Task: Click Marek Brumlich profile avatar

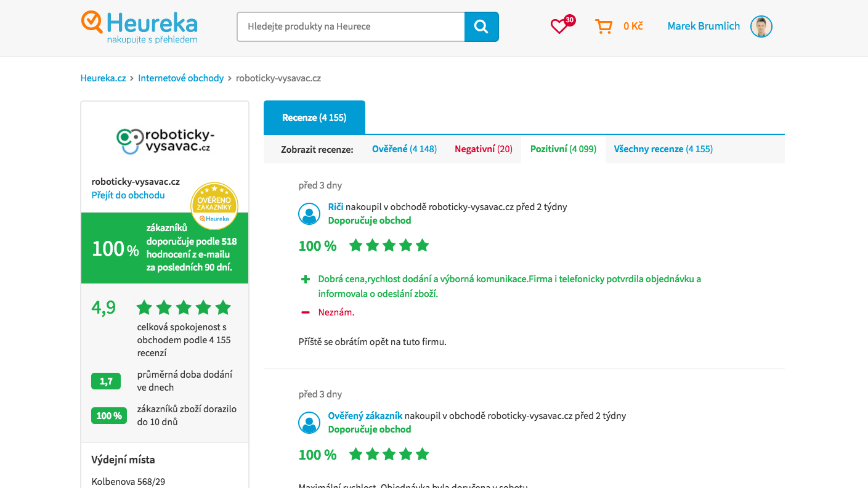Action: point(761,26)
